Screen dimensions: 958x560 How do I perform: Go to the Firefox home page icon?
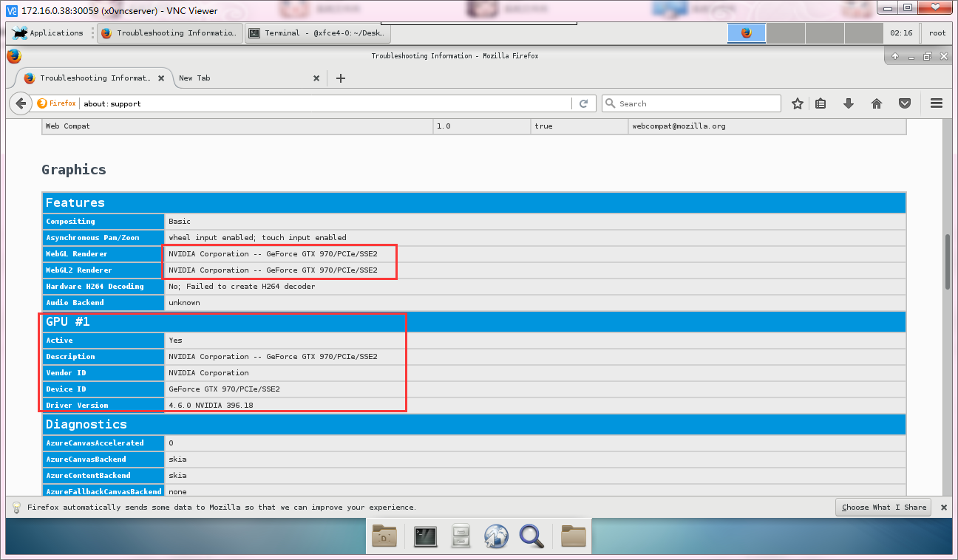point(877,104)
